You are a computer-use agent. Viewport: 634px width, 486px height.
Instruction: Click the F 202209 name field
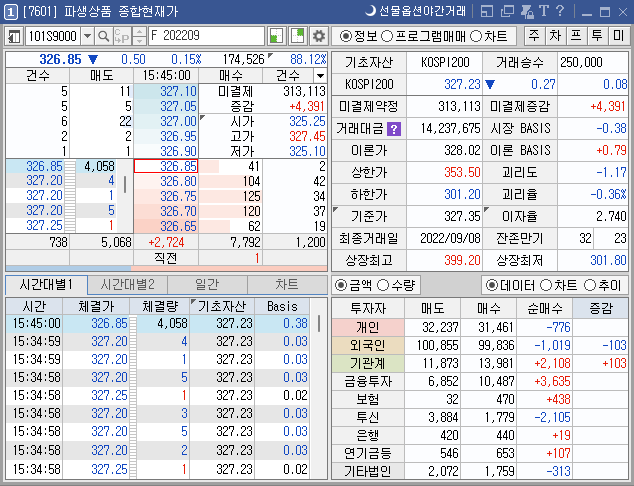pyautogui.click(x=207, y=36)
